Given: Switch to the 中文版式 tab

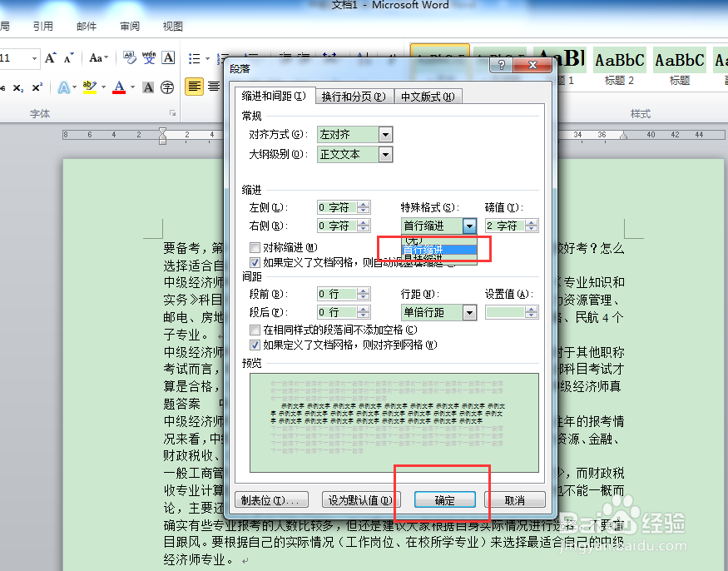Looking at the screenshot, I should pyautogui.click(x=428, y=97).
